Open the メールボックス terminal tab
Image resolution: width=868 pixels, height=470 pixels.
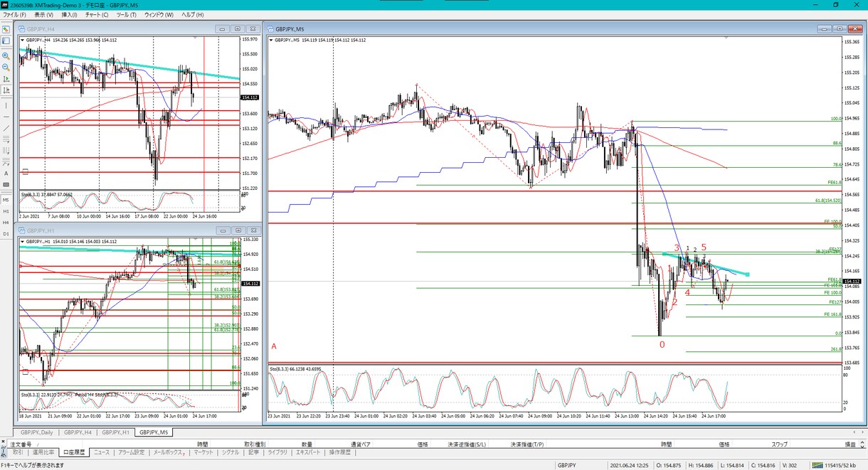click(168, 452)
